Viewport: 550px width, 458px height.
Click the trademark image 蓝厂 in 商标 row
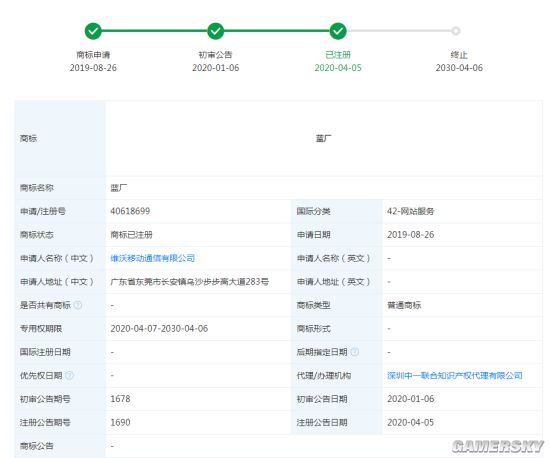[323, 139]
